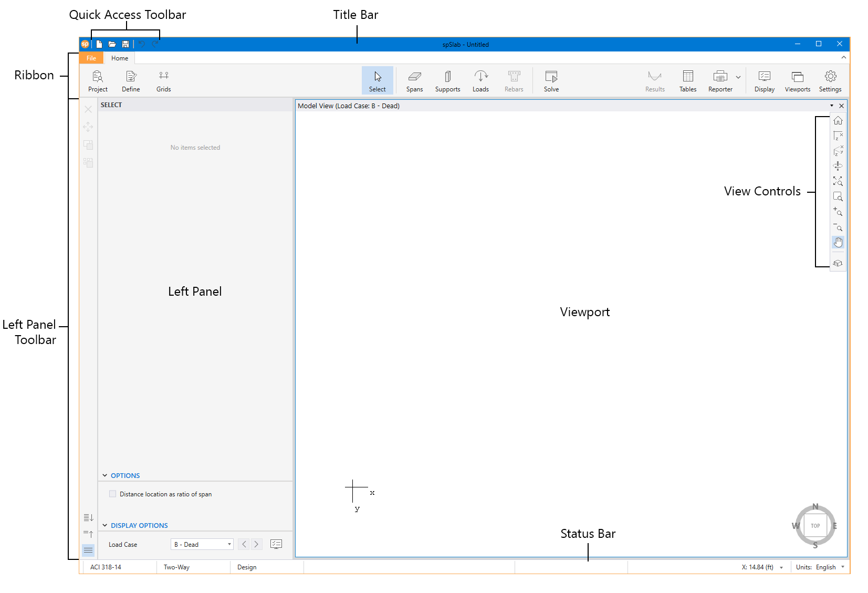The width and height of the screenshot is (868, 593).
Task: Open the Define ribbon command
Action: point(131,81)
